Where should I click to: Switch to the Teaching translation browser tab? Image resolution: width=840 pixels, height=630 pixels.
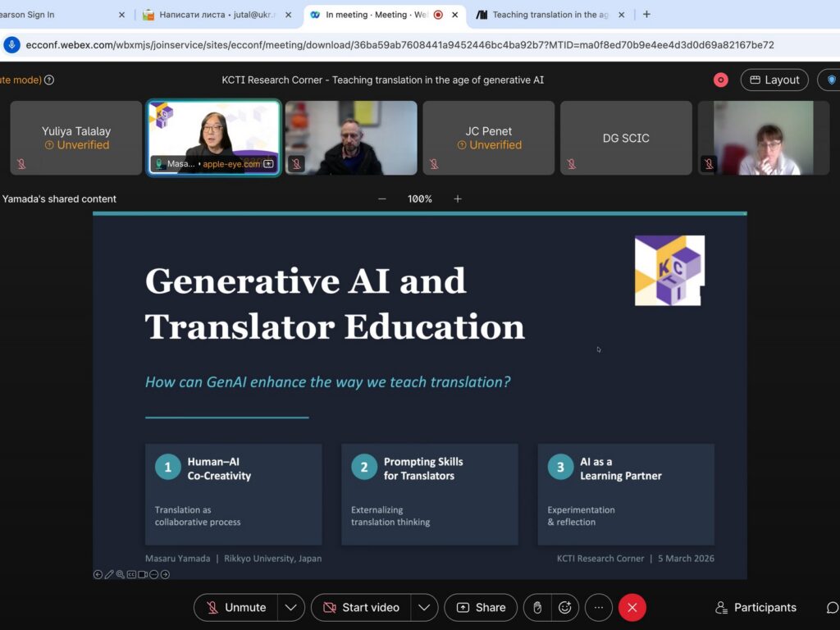click(550, 15)
